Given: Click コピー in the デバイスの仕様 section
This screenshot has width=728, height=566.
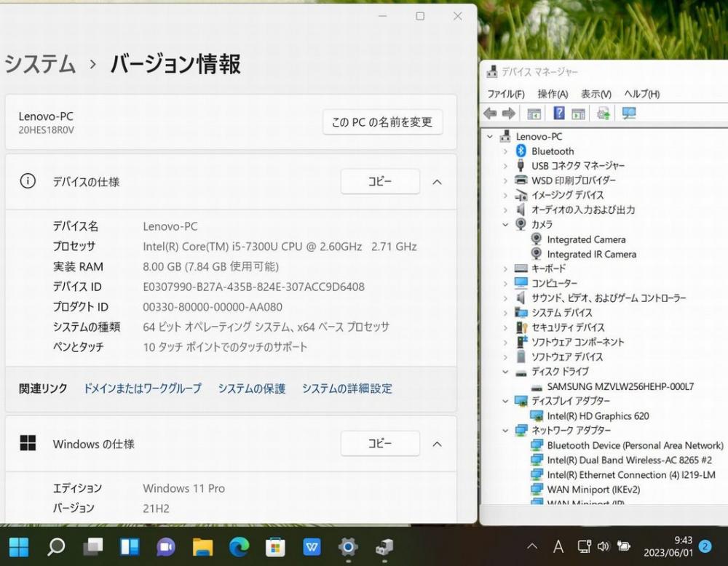Looking at the screenshot, I should [380, 181].
